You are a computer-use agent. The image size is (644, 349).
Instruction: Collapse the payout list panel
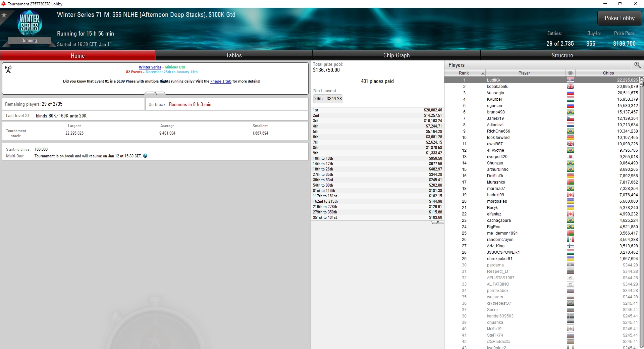coord(437,222)
